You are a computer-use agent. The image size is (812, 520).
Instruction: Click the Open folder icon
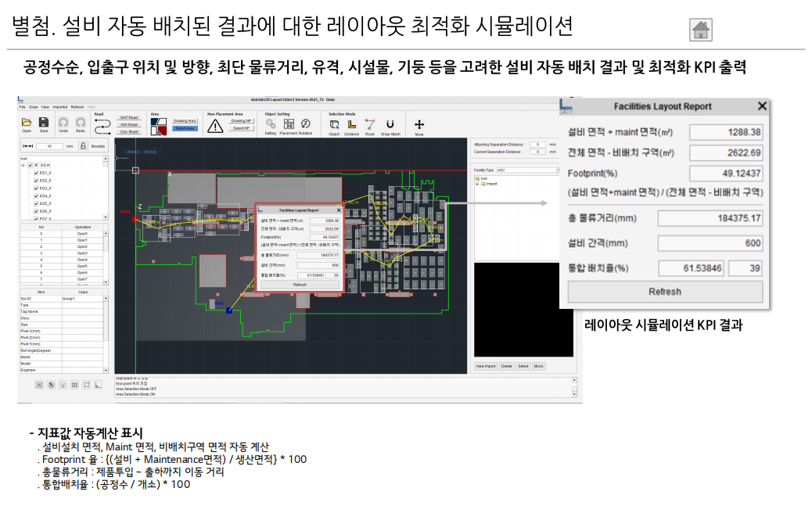pos(27,122)
